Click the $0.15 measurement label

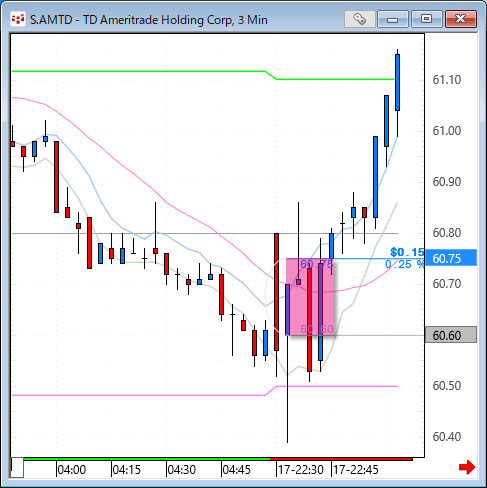407,252
